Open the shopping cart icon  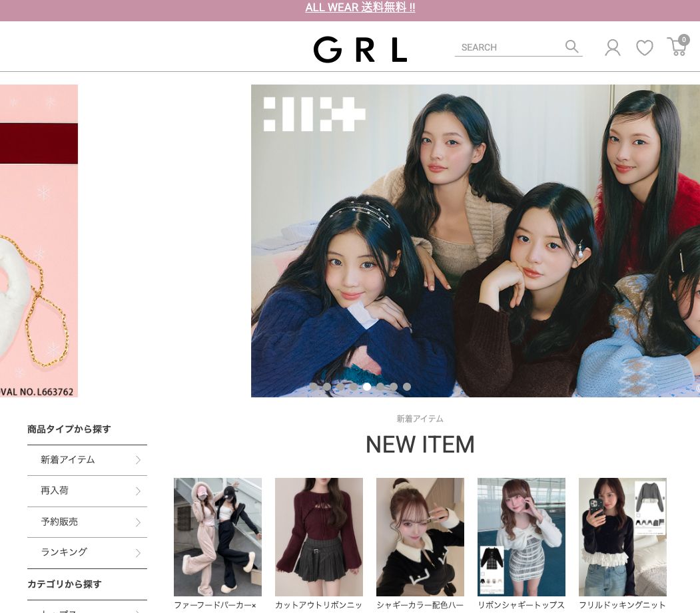[677, 46]
